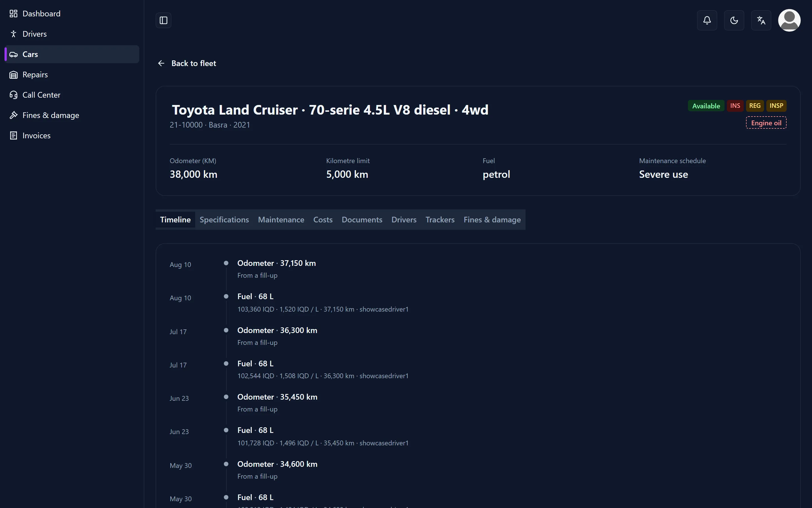Switch to the Costs tab
The height and width of the screenshot is (508, 812).
coord(323,220)
